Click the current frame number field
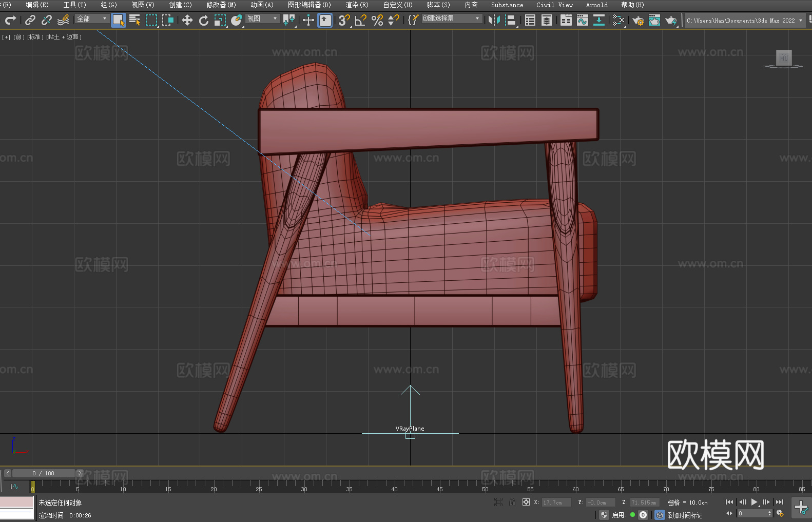The height and width of the screenshot is (522, 812). (752, 513)
